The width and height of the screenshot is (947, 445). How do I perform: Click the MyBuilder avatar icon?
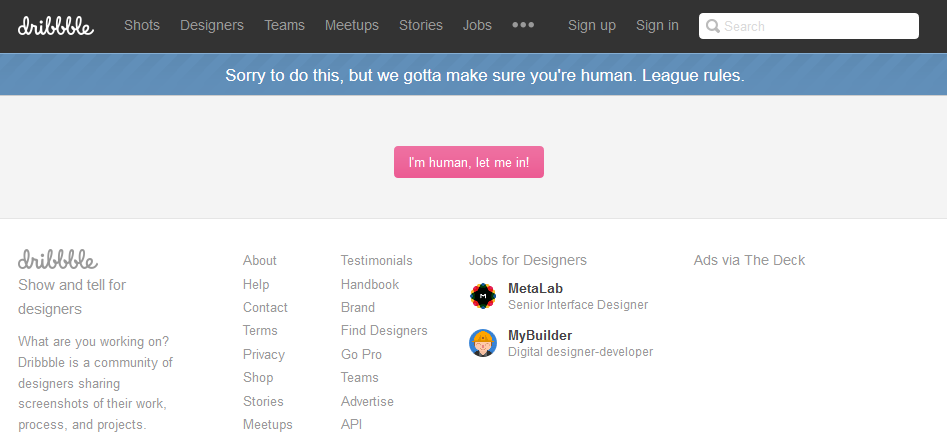tap(483, 343)
